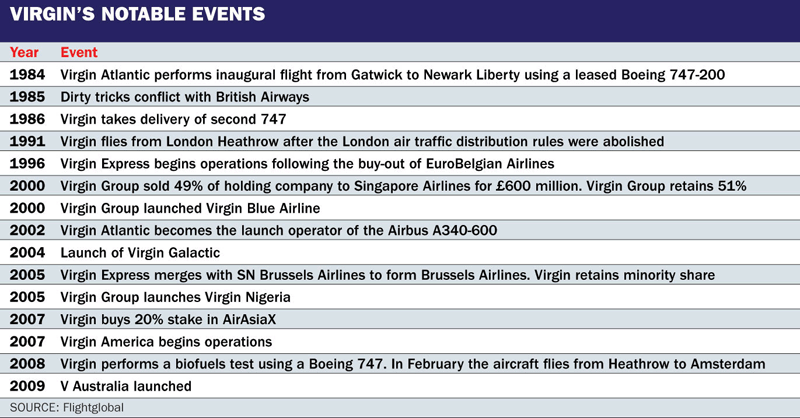Click the Virgin America begins operations event

(168, 341)
